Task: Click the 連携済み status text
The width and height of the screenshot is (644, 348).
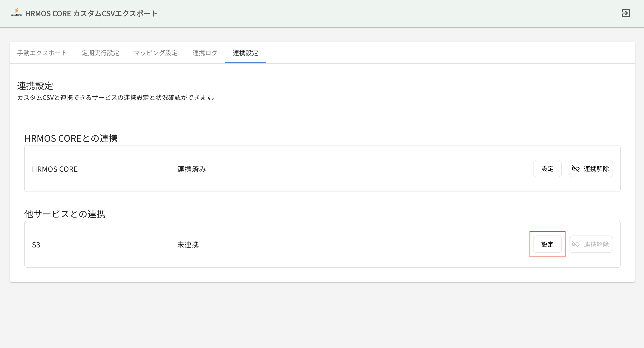Action: coord(191,169)
